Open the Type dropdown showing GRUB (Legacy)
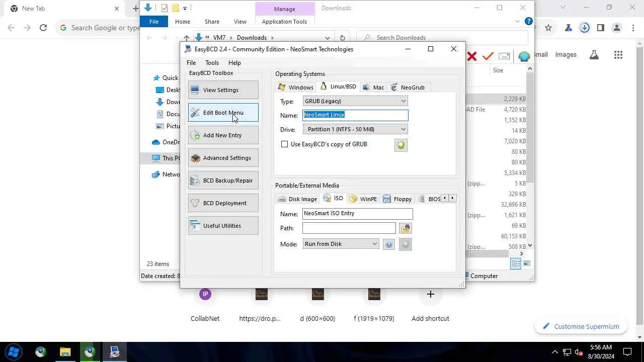Viewport: 644px width, 362px height. point(355,101)
